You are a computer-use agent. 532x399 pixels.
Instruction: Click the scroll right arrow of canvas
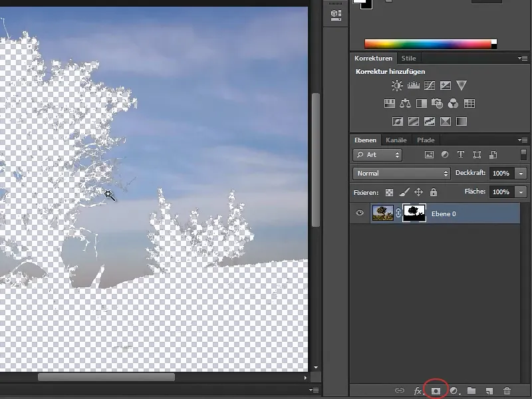305,377
